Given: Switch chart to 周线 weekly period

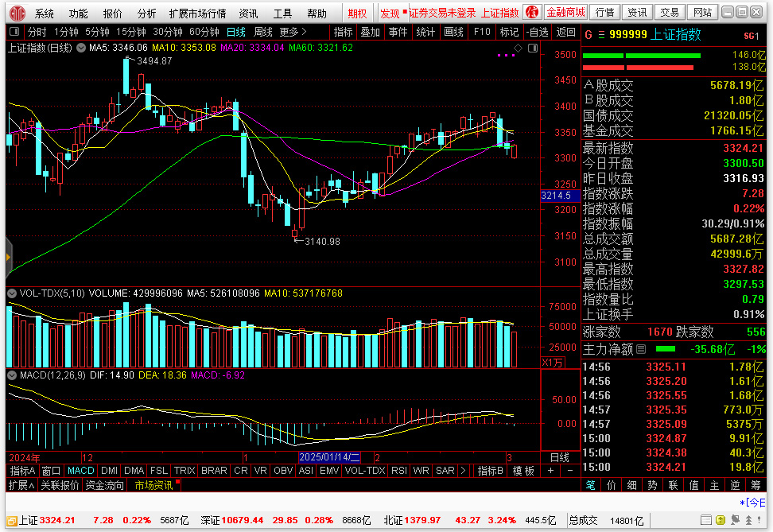Looking at the screenshot, I should [x=263, y=32].
